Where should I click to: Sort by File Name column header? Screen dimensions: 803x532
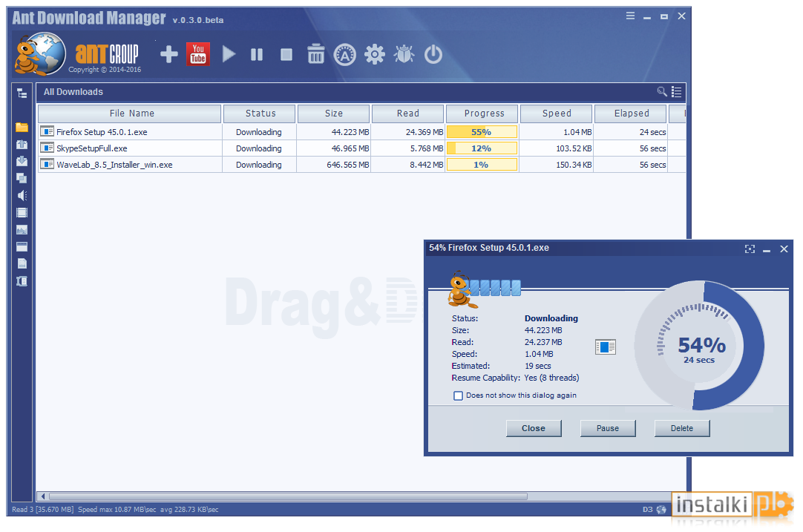(x=130, y=114)
